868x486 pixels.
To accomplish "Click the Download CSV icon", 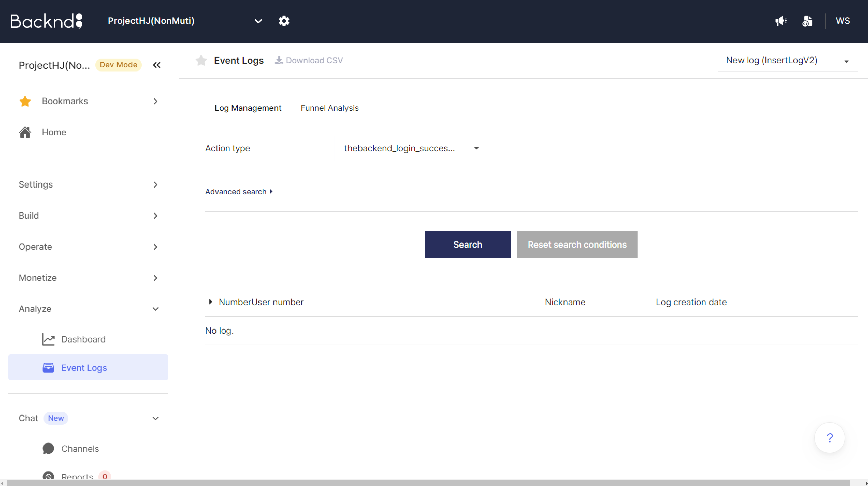I will [279, 60].
